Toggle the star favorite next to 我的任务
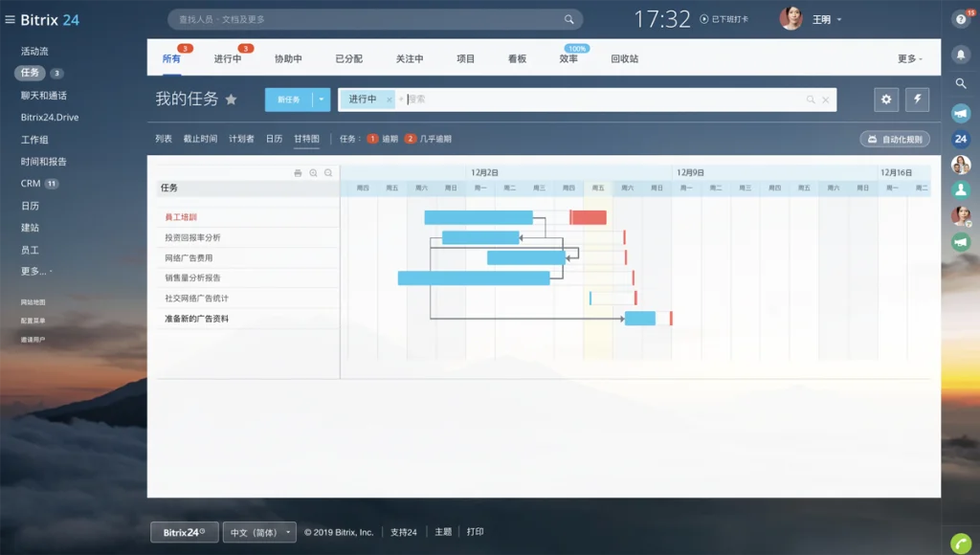 (231, 100)
